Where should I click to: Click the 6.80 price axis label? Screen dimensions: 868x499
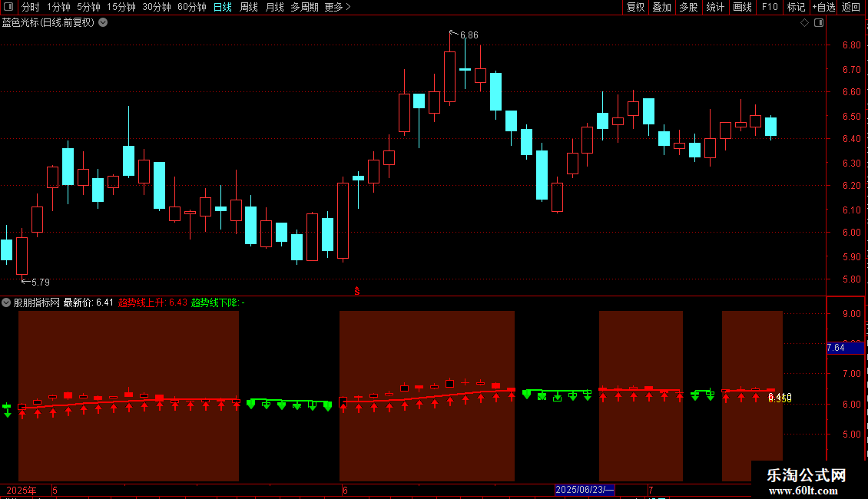coord(851,45)
